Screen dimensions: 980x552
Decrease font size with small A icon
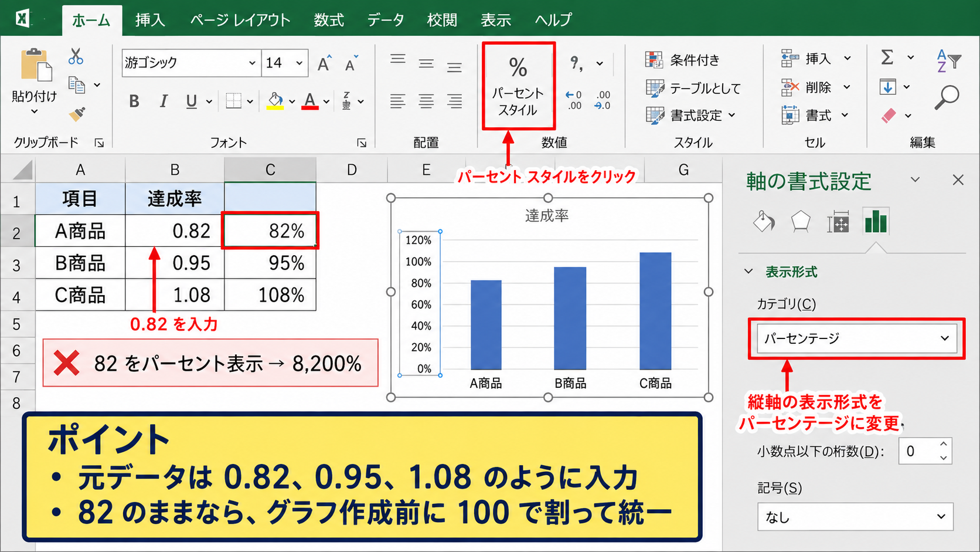(x=352, y=63)
